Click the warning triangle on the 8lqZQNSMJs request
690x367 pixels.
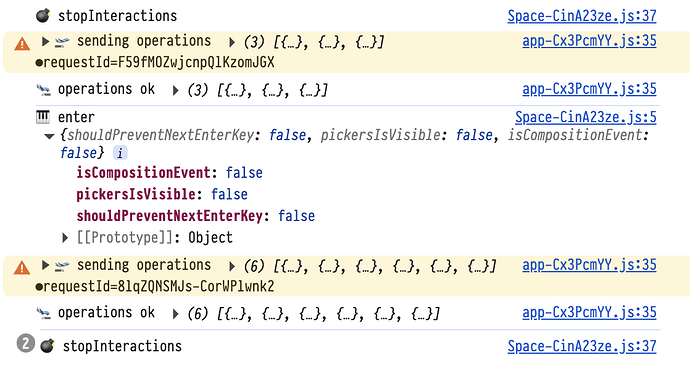click(22, 268)
